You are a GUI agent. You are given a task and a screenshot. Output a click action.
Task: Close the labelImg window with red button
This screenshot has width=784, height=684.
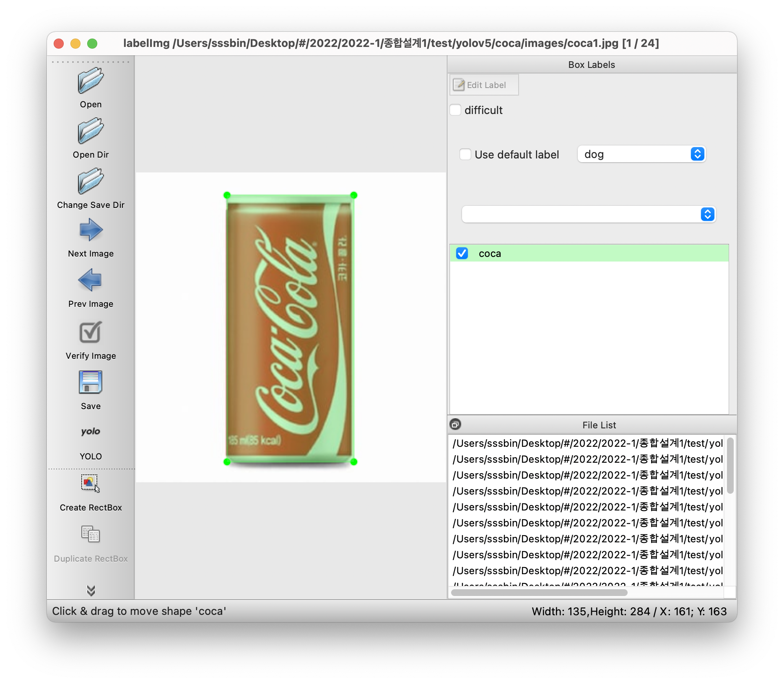pyautogui.click(x=59, y=44)
